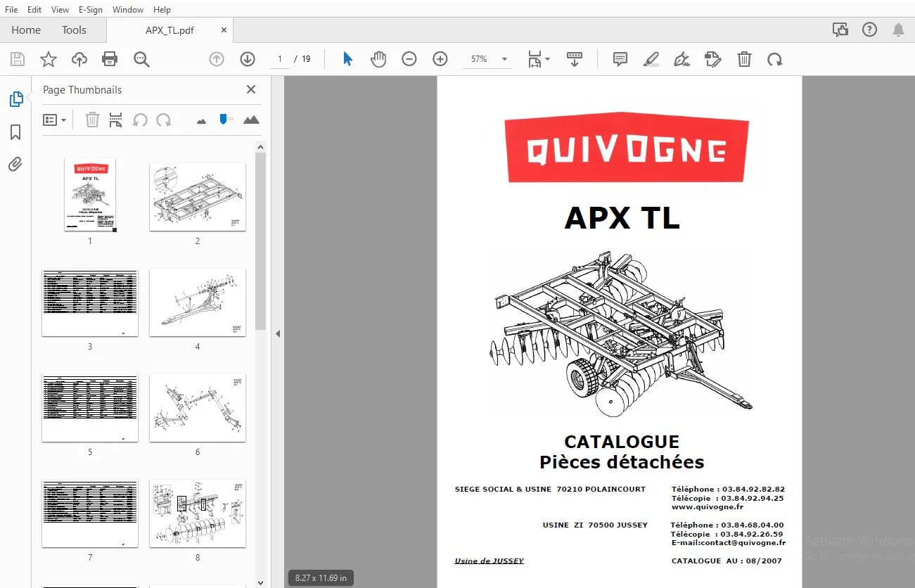Click the scrolling mode keyboard icon
The height and width of the screenshot is (588, 915).
point(575,59)
